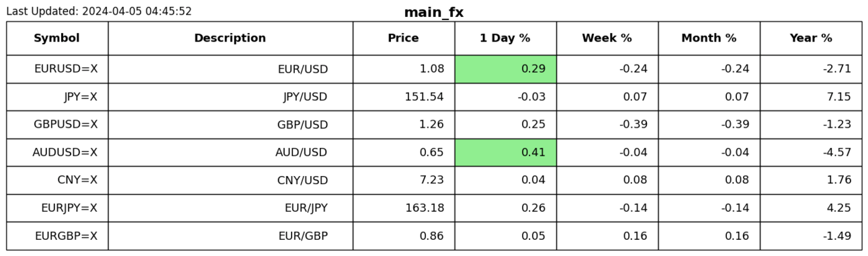Screen dimensions: 868x256
Task: Click the Week % column header
Action: [607, 38]
